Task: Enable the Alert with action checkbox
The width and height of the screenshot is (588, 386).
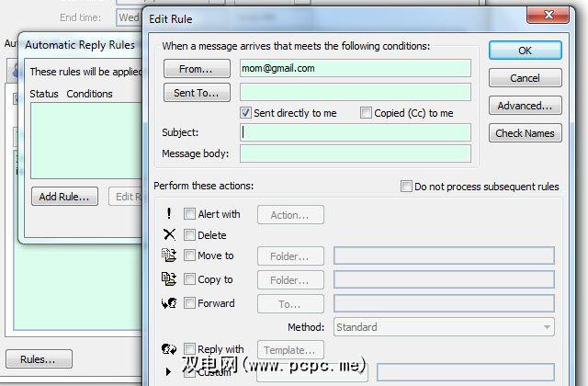Action: pos(189,214)
